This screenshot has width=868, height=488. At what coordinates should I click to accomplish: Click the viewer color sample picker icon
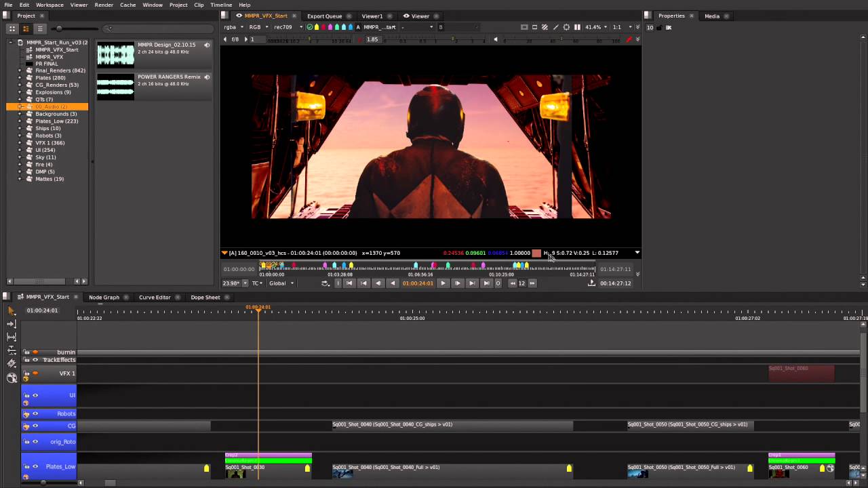click(555, 27)
